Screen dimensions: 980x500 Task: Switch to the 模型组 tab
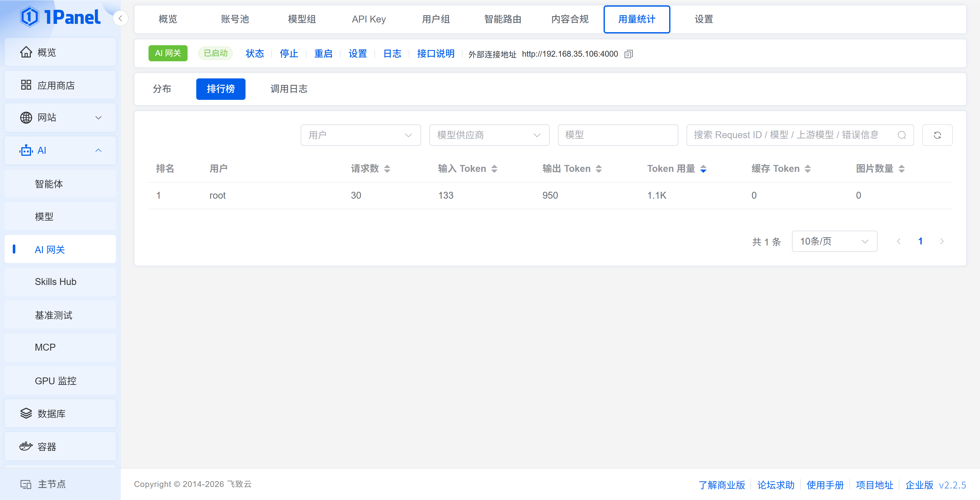click(x=302, y=19)
